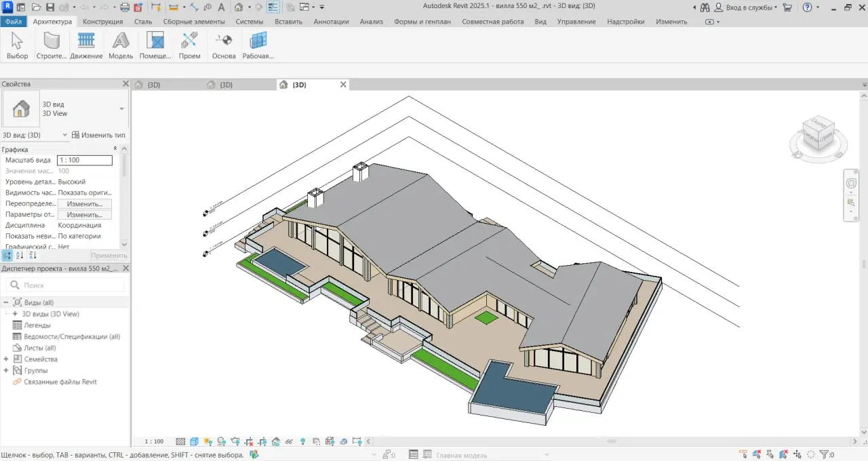Click the Изменить тип button
868x461 pixels.
[x=99, y=135]
